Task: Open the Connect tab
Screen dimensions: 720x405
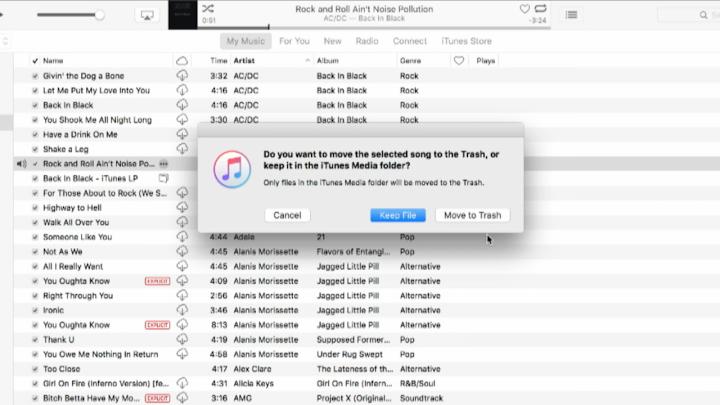Action: coord(410,41)
